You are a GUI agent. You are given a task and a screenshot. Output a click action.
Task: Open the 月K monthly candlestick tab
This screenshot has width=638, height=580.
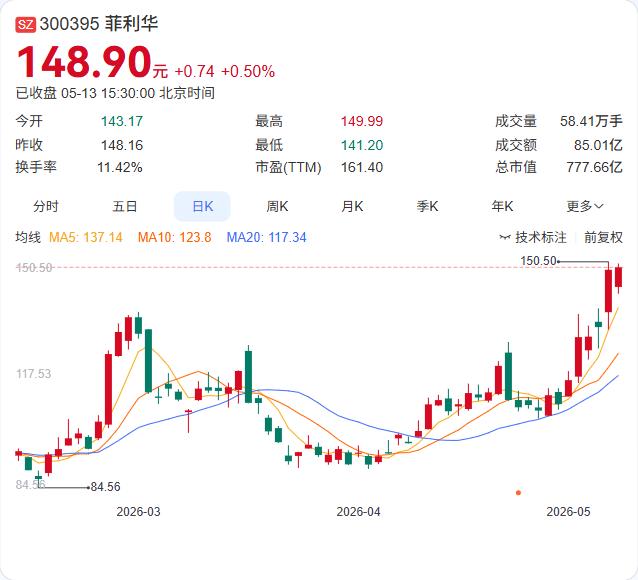pyautogui.click(x=352, y=206)
